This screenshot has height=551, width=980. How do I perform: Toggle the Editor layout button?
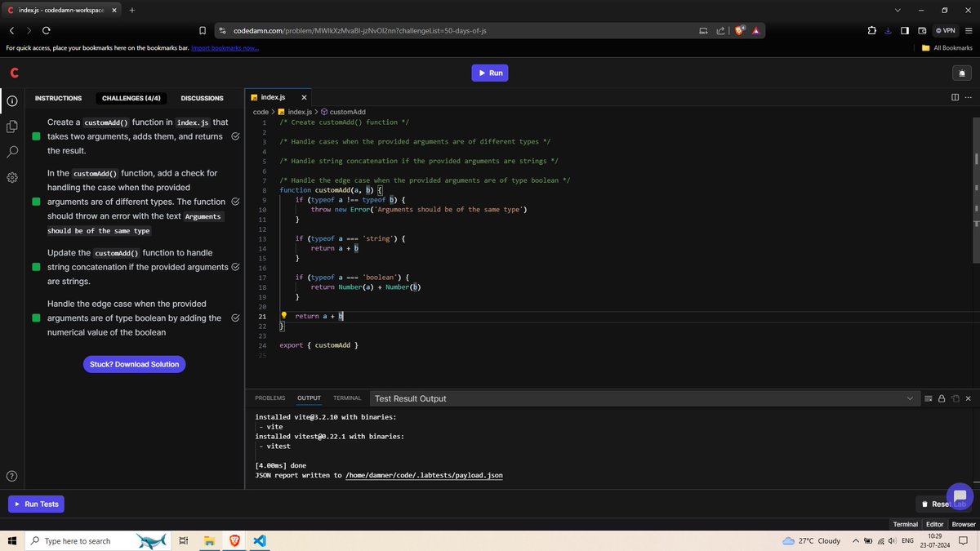[934, 524]
